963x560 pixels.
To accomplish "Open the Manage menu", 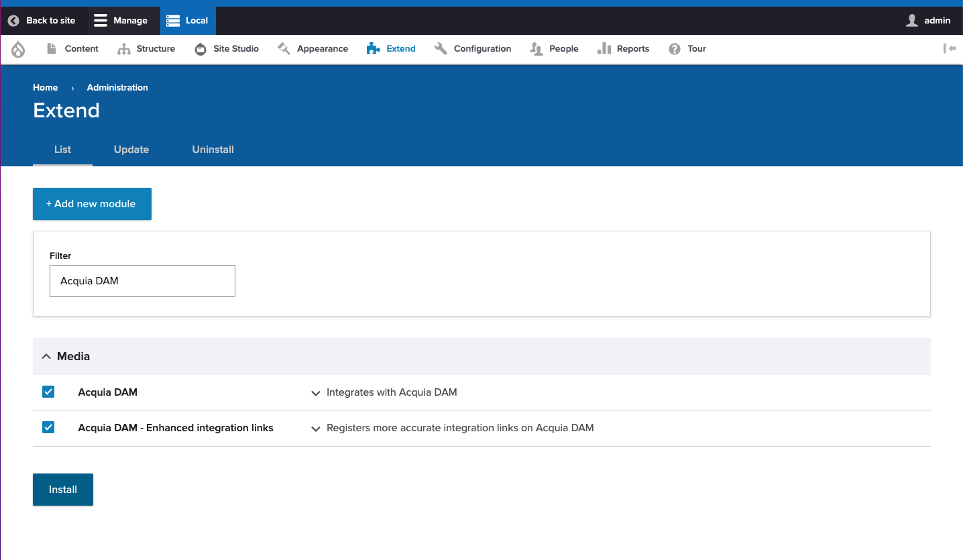I will [x=123, y=20].
